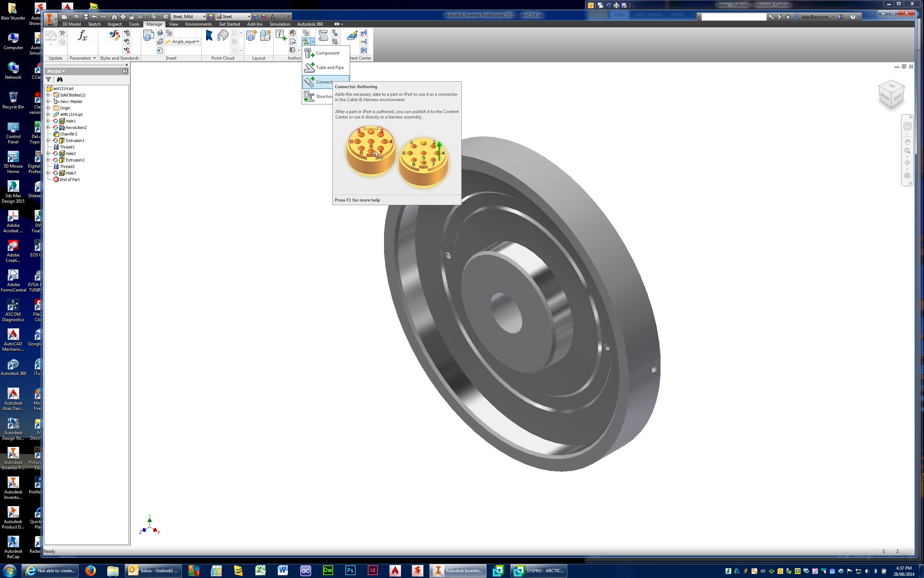Screen dimensions: 924x578
Task: Click the iLogic scroll icon
Action: click(x=323, y=35)
